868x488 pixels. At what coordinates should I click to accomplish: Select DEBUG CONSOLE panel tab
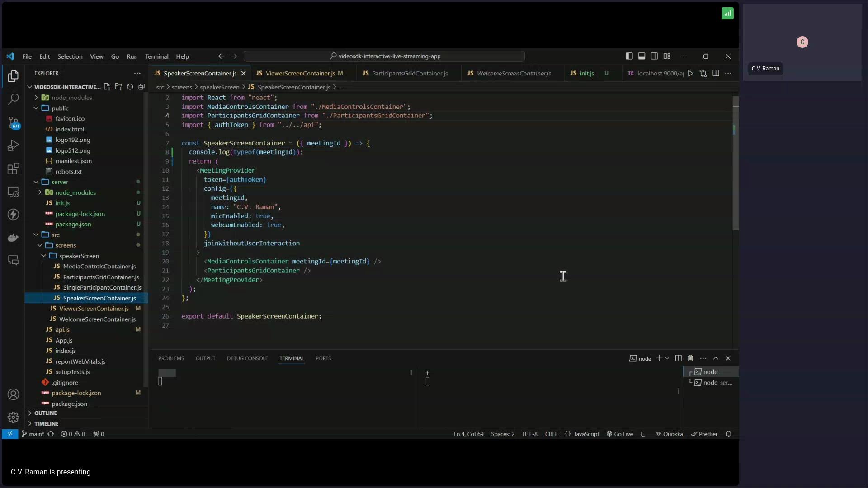[x=247, y=358]
